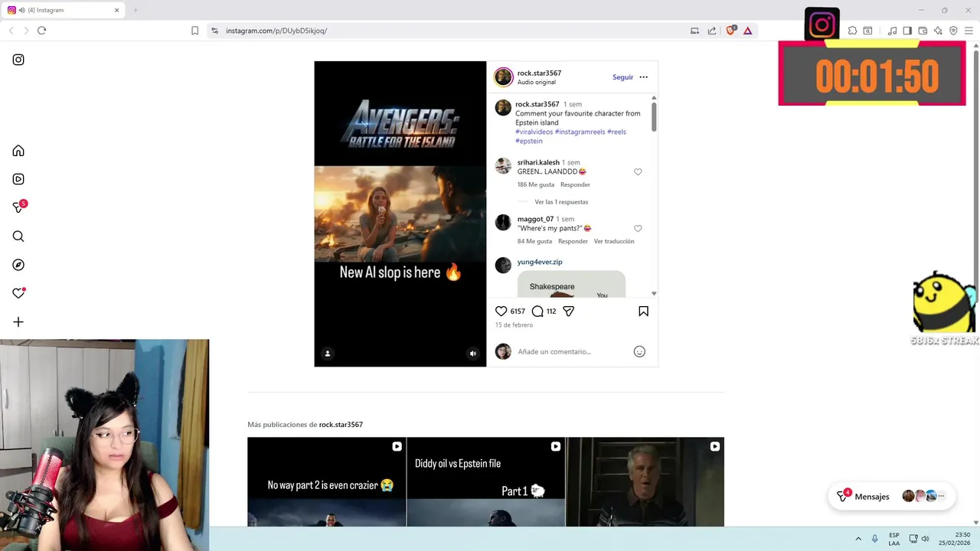The width and height of the screenshot is (980, 551).
Task: View site information icon in address bar
Action: tap(214, 31)
